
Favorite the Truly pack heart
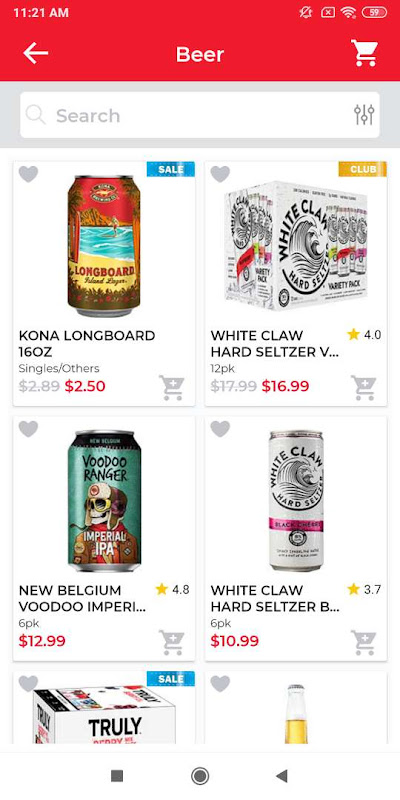coord(28,683)
